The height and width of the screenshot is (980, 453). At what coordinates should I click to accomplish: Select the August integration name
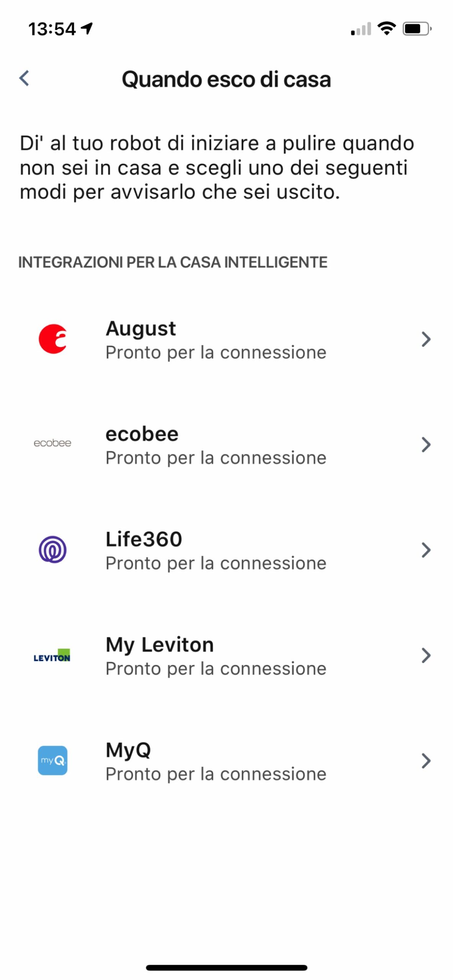(141, 328)
